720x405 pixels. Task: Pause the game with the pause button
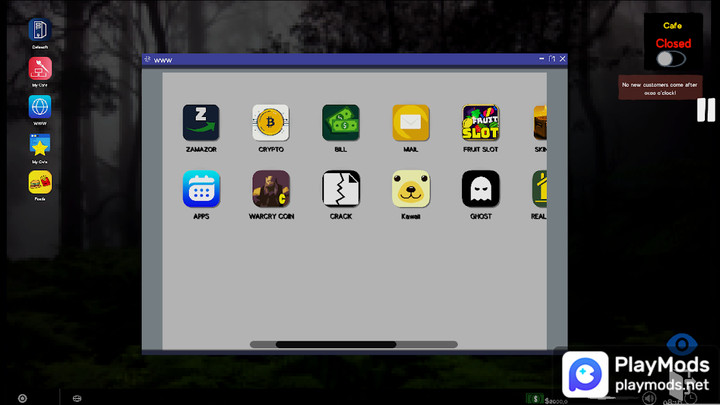pyautogui.click(x=706, y=110)
